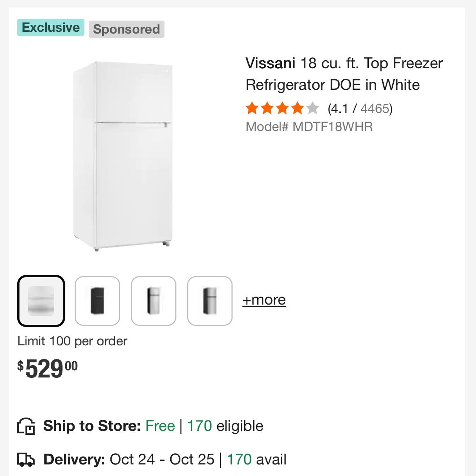Pick the third swatch, the lighter stainless refrigerator
The height and width of the screenshot is (476, 476).
[x=154, y=301]
